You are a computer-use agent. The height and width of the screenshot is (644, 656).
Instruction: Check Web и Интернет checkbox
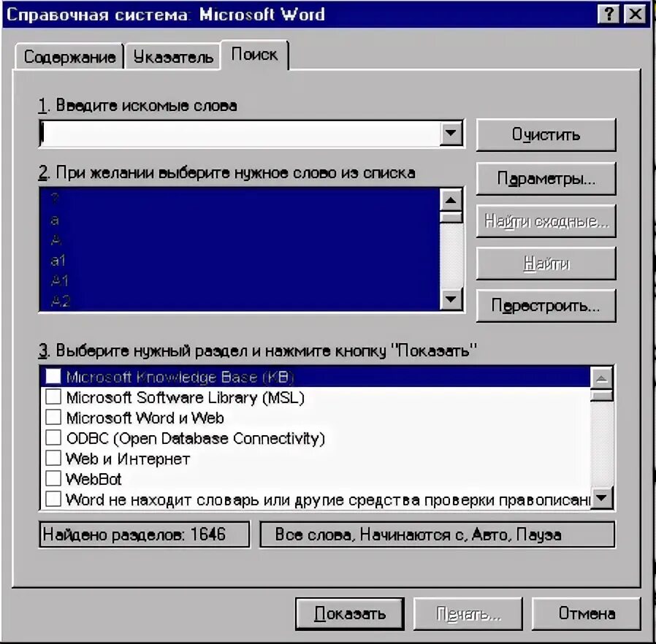pos(53,458)
